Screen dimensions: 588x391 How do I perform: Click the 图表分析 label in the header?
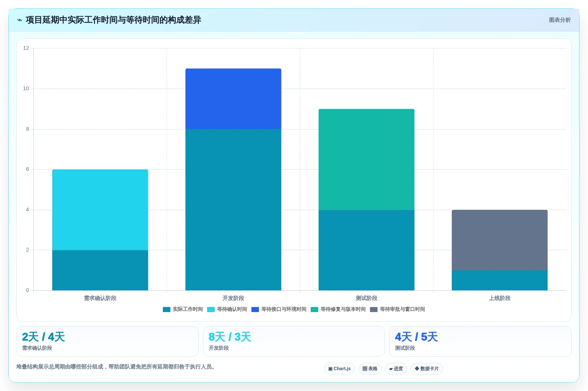(560, 20)
